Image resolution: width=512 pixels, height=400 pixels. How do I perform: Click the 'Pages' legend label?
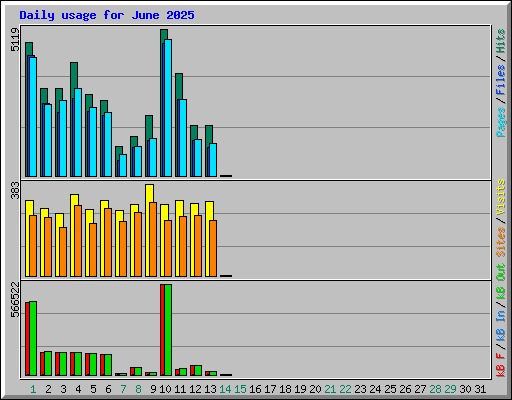click(501, 122)
